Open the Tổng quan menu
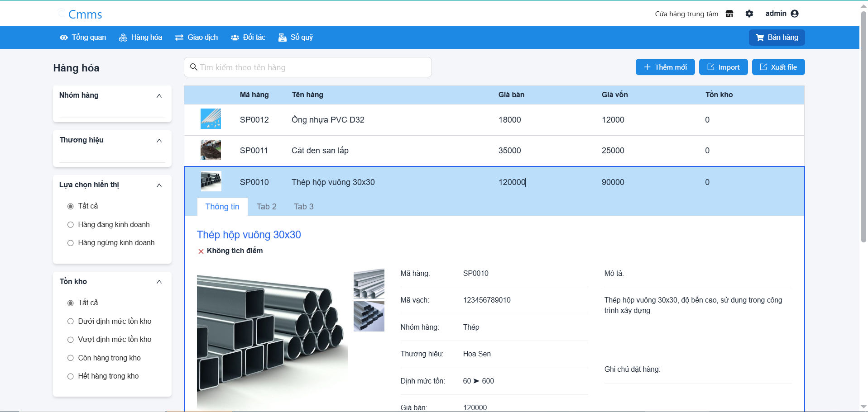868x412 pixels. [x=83, y=37]
